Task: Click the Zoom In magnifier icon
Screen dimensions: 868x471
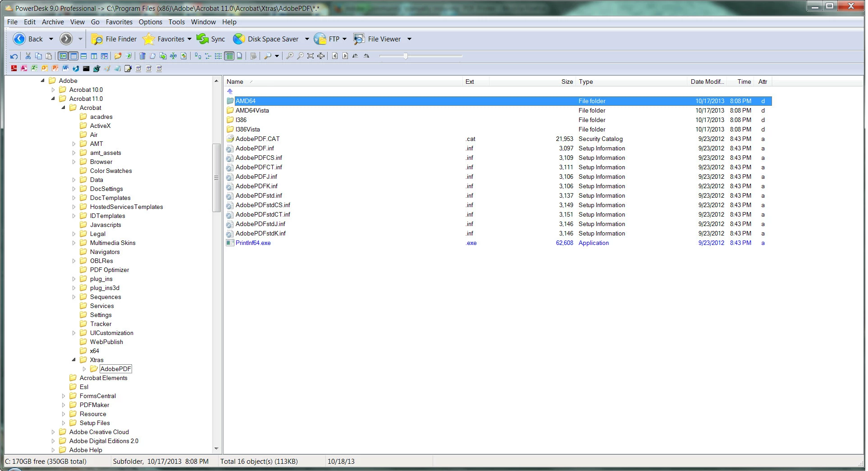Action: point(289,56)
